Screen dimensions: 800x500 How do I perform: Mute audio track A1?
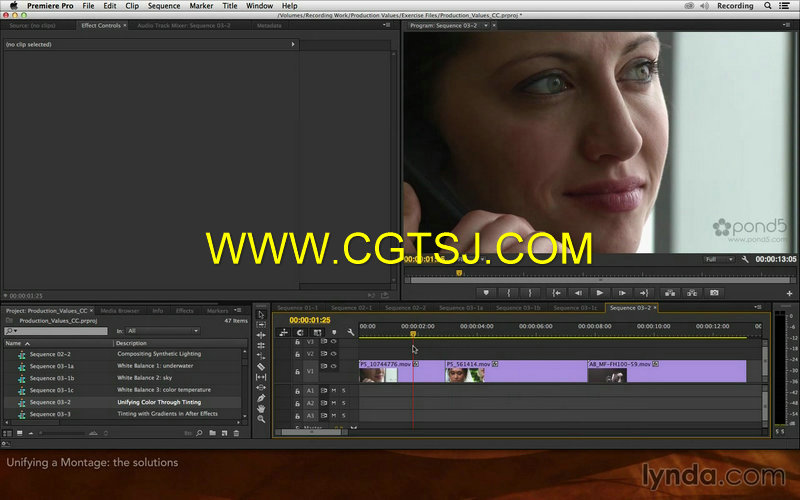(334, 390)
